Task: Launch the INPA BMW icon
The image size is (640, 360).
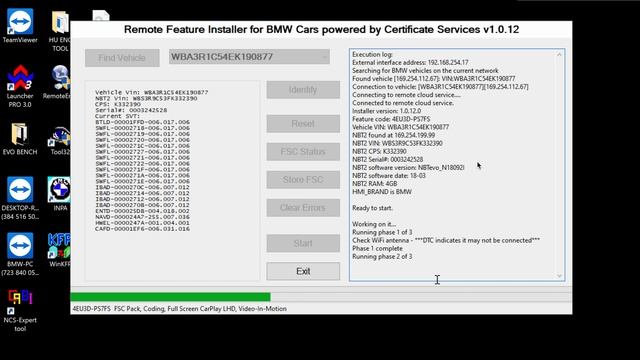Action: (x=60, y=194)
